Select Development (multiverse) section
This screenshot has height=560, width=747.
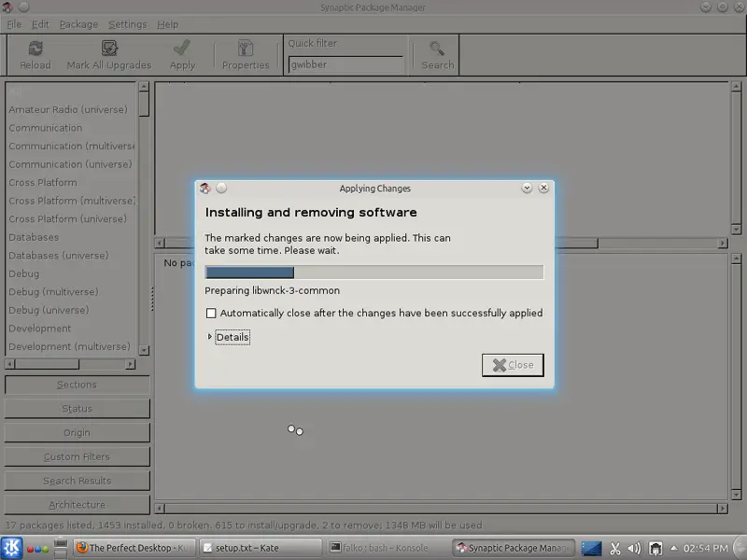tap(72, 346)
